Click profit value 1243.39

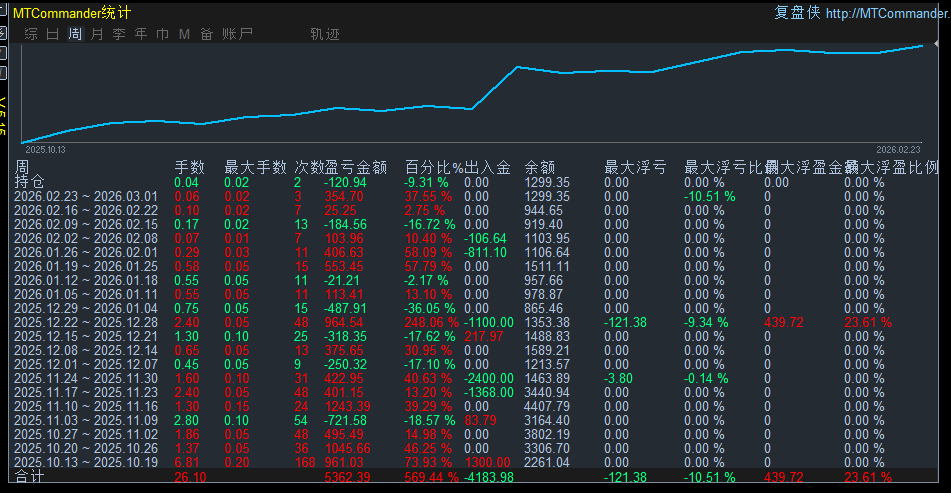click(x=348, y=406)
